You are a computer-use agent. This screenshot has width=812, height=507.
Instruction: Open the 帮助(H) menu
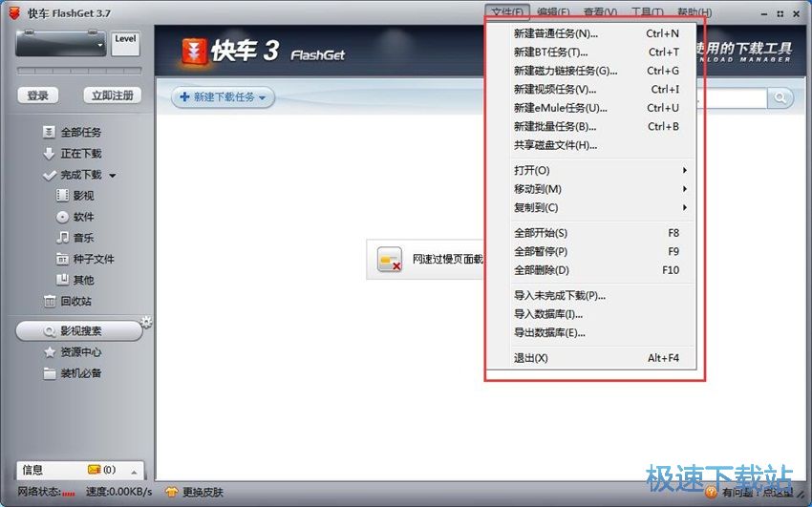point(694,11)
